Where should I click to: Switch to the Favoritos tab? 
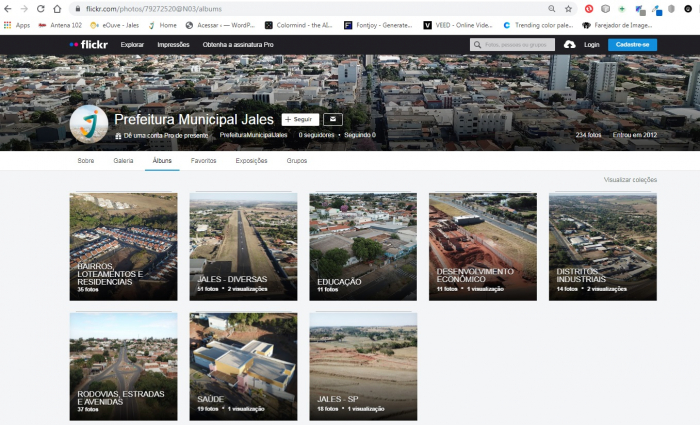pyautogui.click(x=204, y=161)
